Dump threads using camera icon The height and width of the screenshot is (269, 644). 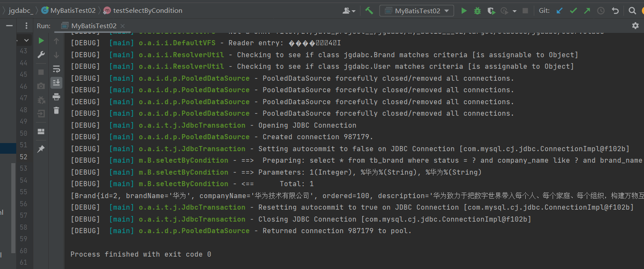click(41, 86)
